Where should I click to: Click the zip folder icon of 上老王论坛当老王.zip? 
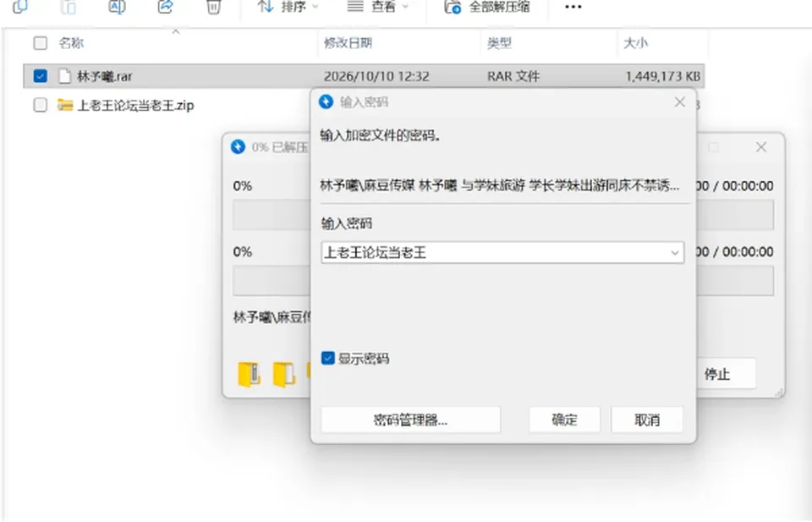click(x=65, y=105)
